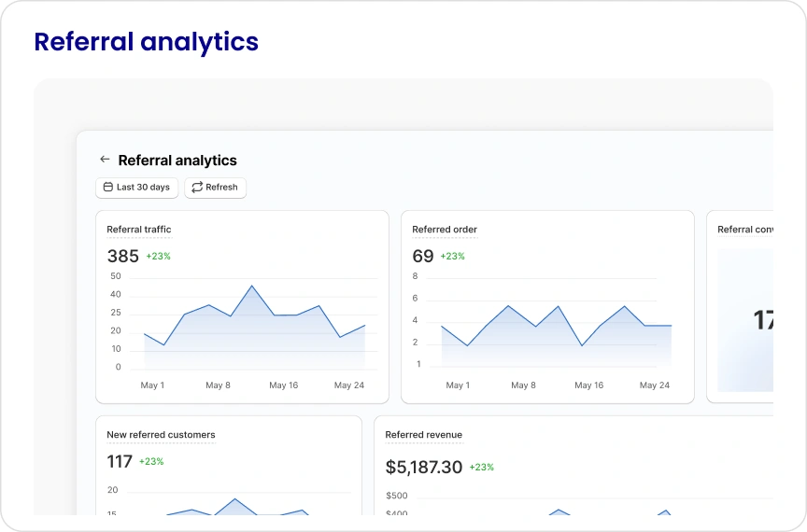
Task: Click the Referred revenue label
Action: click(x=423, y=435)
